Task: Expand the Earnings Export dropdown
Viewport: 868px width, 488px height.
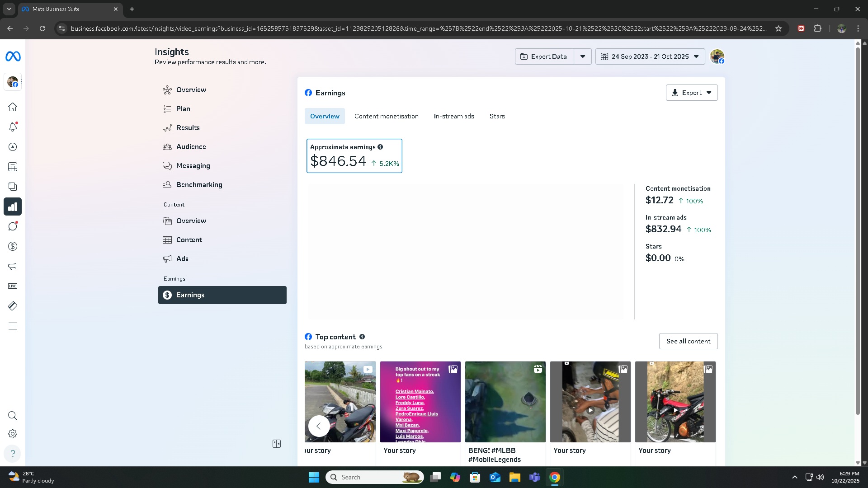Action: [691, 93]
